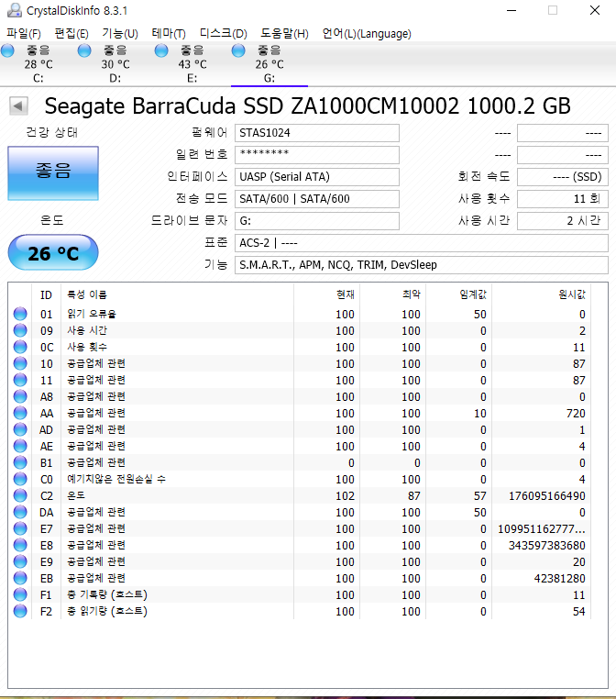Viewport: 616px width, 699px height.
Task: Click status icon of attribute ID DA
Action: 20,512
